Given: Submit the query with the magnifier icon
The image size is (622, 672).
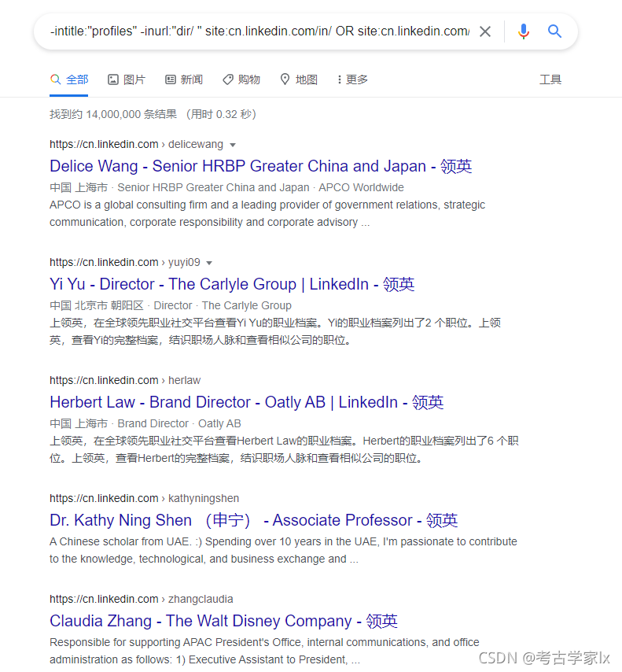Looking at the screenshot, I should (554, 31).
